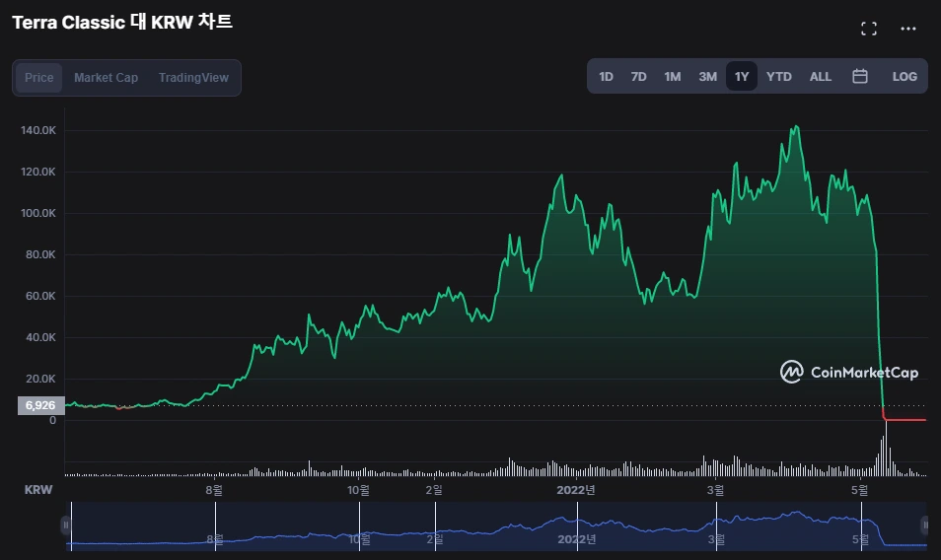Select the YTD time range
Screen dimensions: 941x560
(x=779, y=76)
